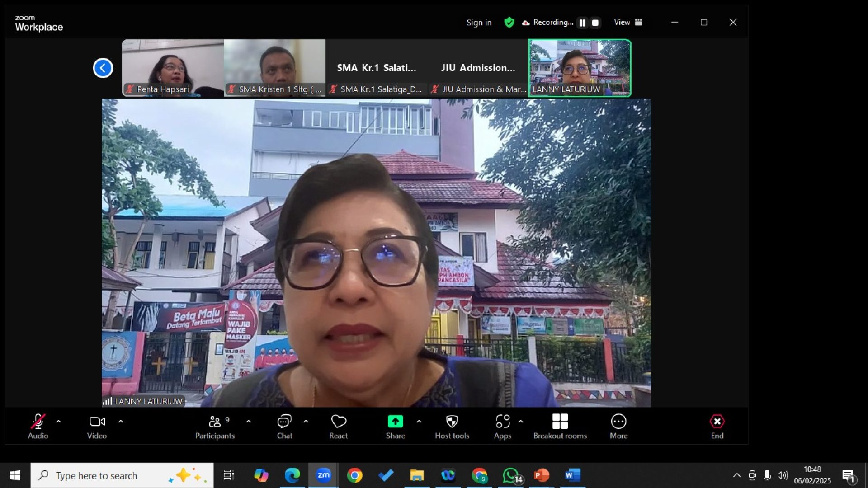868x488 pixels.
Task: Open the Apps panel
Action: click(502, 426)
